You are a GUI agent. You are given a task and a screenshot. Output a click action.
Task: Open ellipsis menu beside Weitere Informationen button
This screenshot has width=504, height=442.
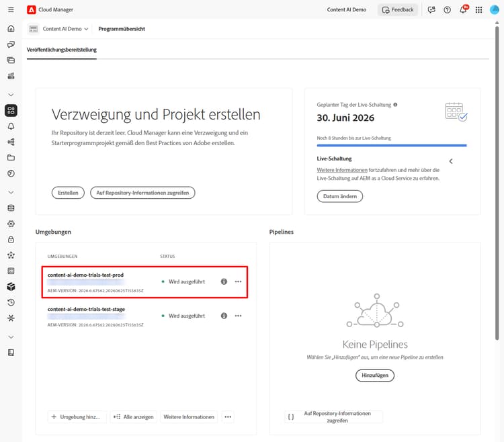tap(228, 417)
